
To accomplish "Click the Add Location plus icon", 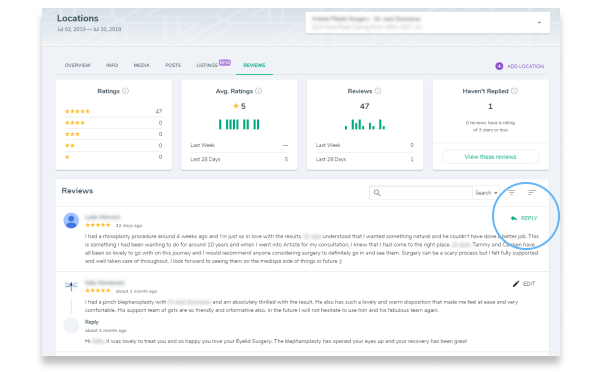I will [499, 66].
